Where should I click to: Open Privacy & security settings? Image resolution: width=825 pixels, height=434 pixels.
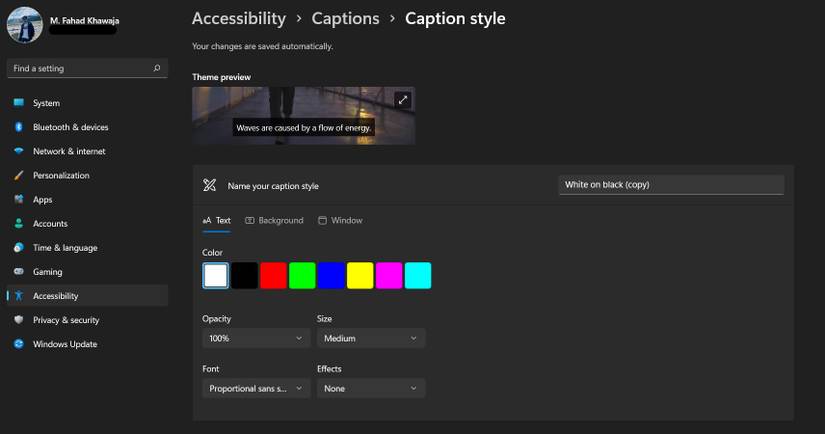66,320
